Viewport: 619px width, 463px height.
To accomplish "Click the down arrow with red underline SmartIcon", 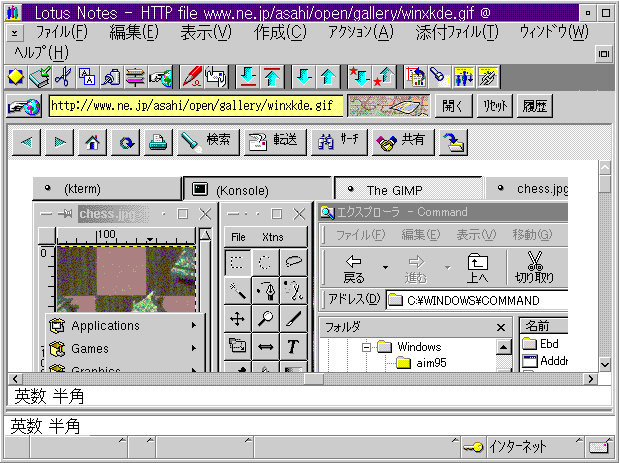I will click(248, 77).
